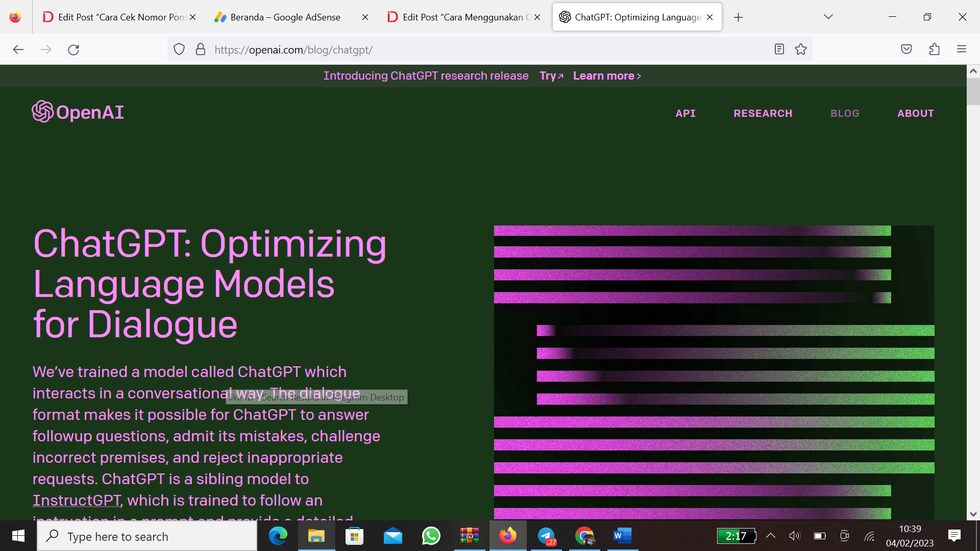980x551 pixels.
Task: Open WinRAR from taskbar
Action: [x=470, y=536]
